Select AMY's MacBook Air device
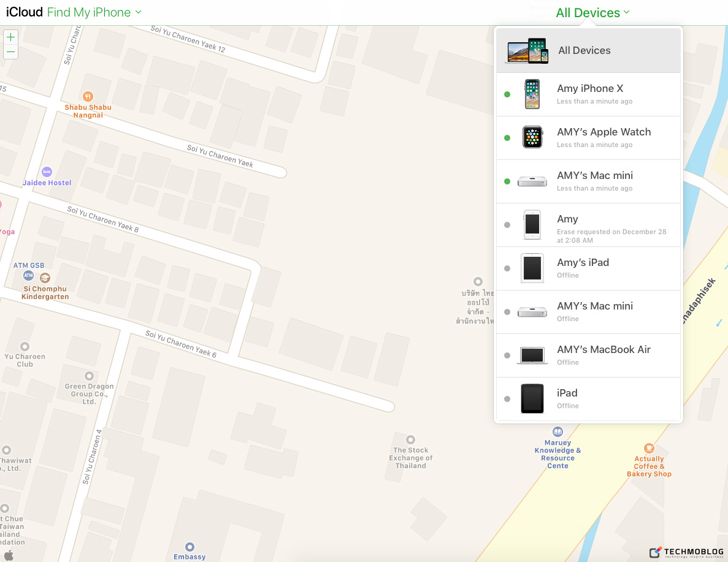This screenshot has width=728, height=562. (x=588, y=355)
